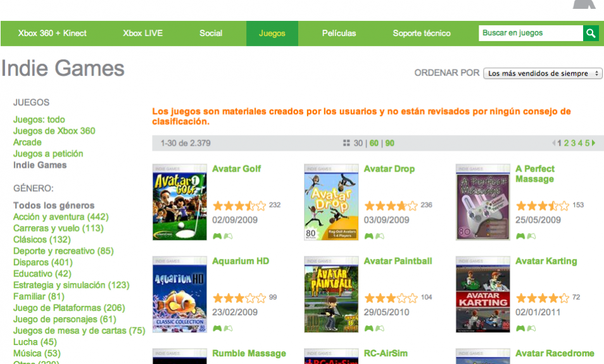Click the Avatar Karting box art thumbnail

pos(483,294)
